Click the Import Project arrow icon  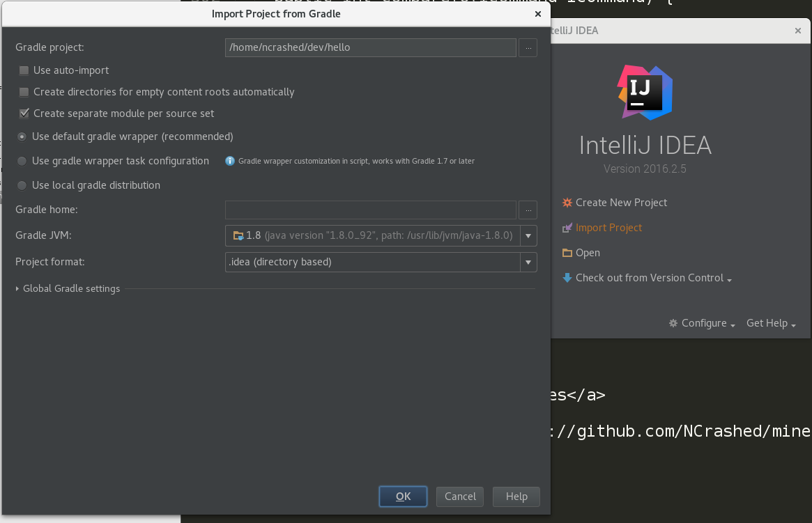(567, 228)
